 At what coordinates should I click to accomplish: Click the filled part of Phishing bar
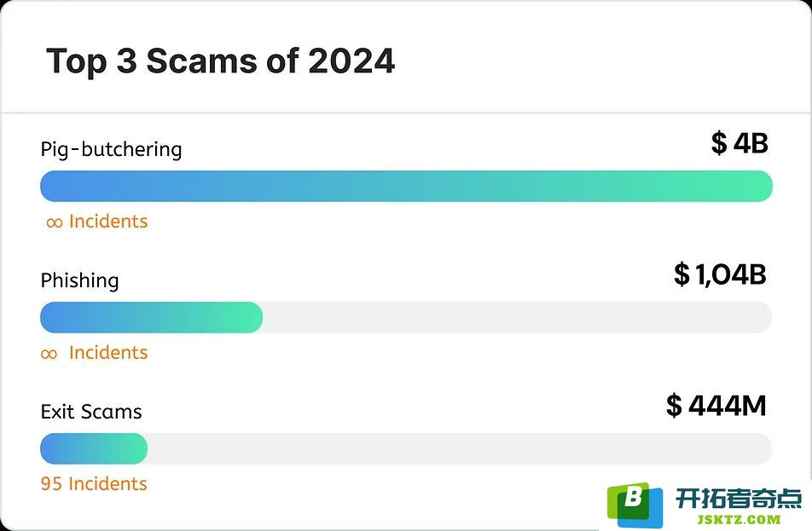(151, 317)
